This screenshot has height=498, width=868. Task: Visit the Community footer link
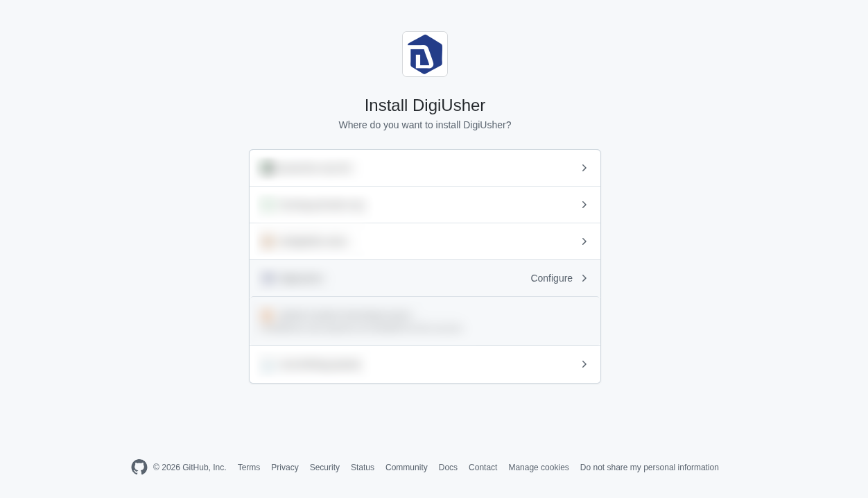[x=406, y=467]
